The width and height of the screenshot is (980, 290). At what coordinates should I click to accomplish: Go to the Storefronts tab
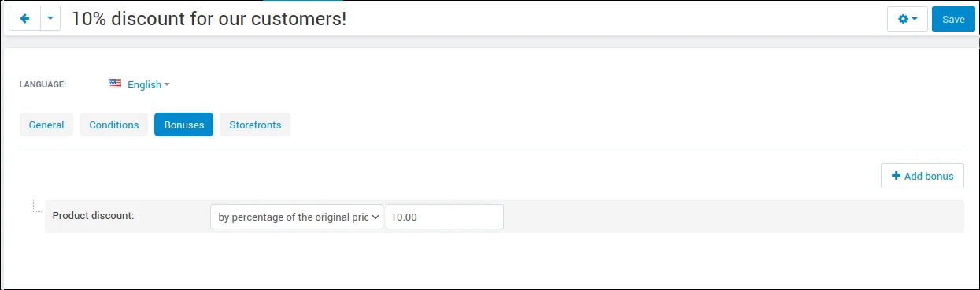tap(255, 125)
